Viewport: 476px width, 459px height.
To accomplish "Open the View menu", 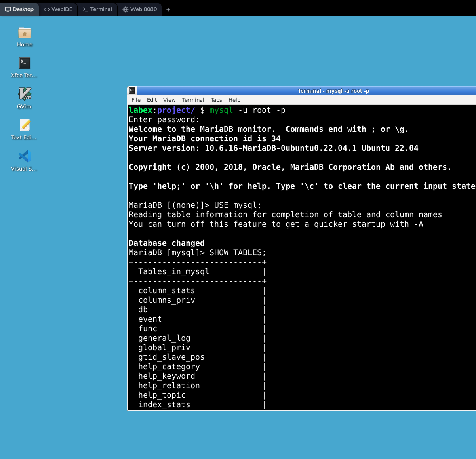I will [169, 100].
